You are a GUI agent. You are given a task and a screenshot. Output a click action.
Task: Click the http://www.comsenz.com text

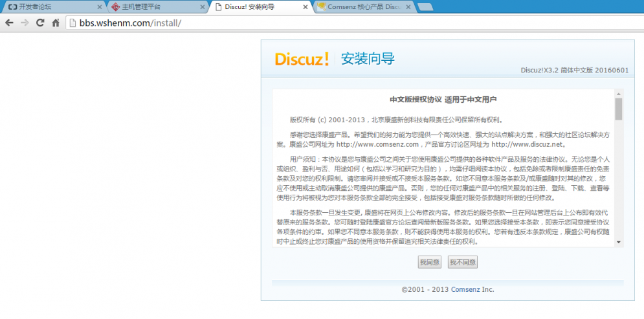(x=377, y=144)
